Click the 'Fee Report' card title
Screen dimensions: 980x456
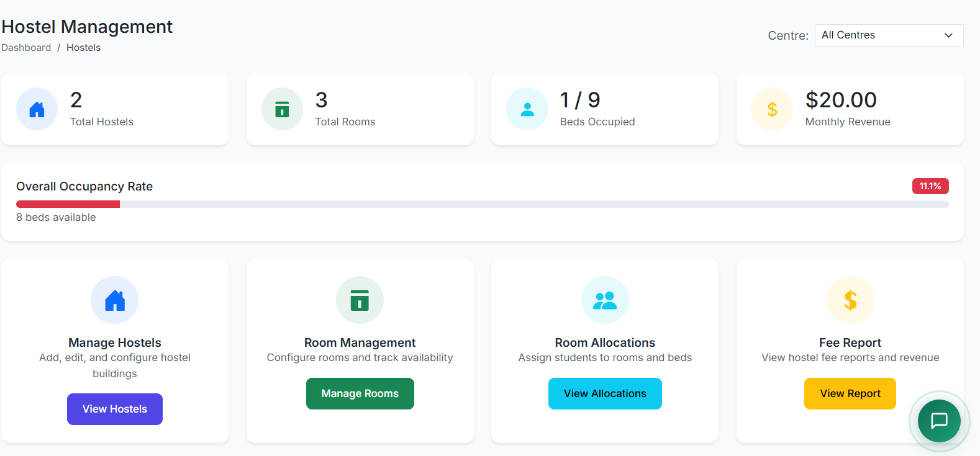tap(850, 342)
